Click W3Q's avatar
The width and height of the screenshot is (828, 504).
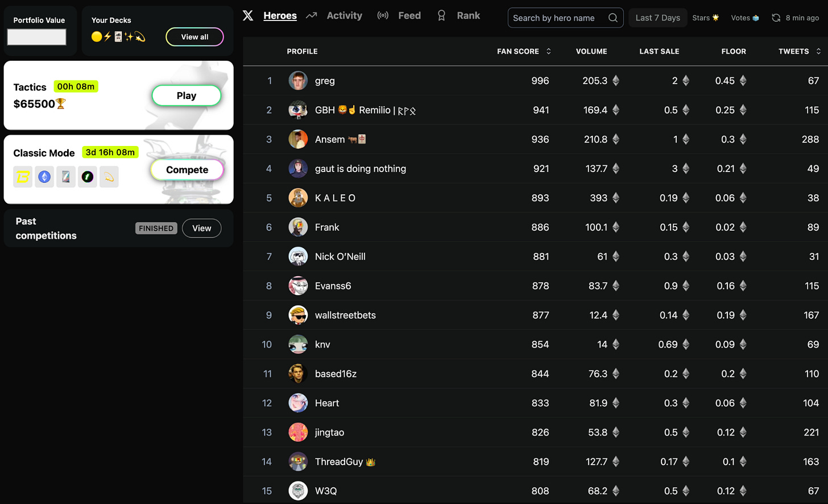[298, 491]
